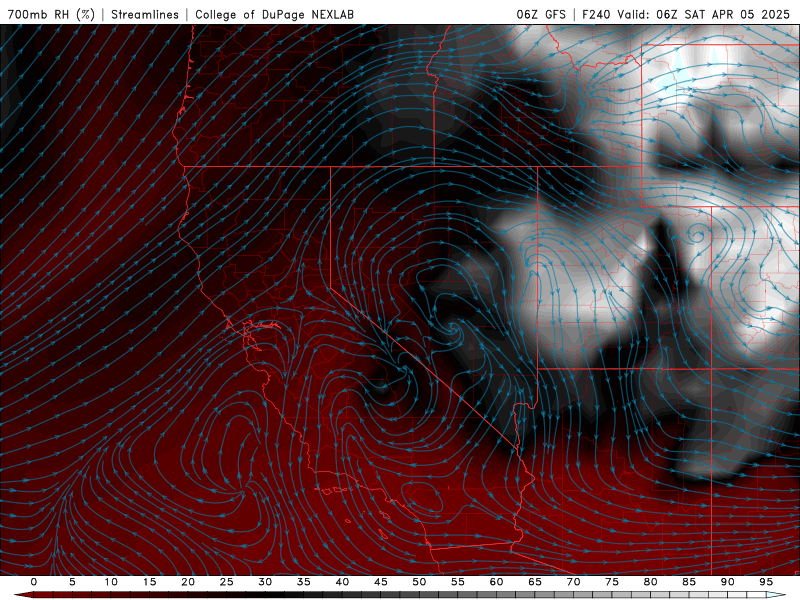Click 'Valid: 06Z SAT APR 05 2025' text
This screenshot has width=800, height=600.
coord(703,15)
